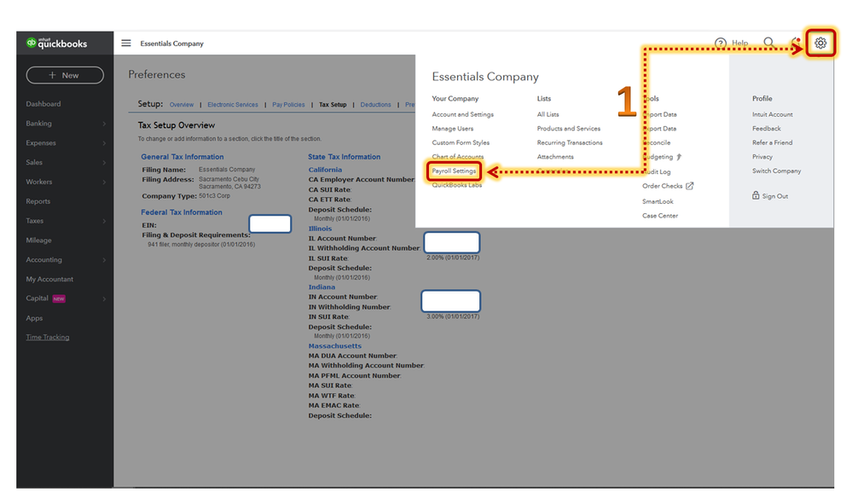Click Refer a Friend
Viewport: 852px width, 504px height.
click(x=772, y=142)
